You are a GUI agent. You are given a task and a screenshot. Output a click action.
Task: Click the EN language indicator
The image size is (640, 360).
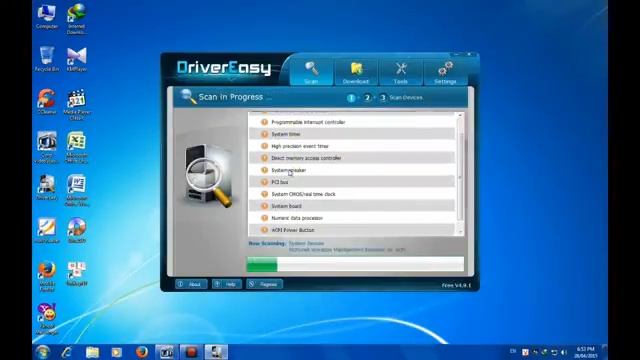pos(513,351)
